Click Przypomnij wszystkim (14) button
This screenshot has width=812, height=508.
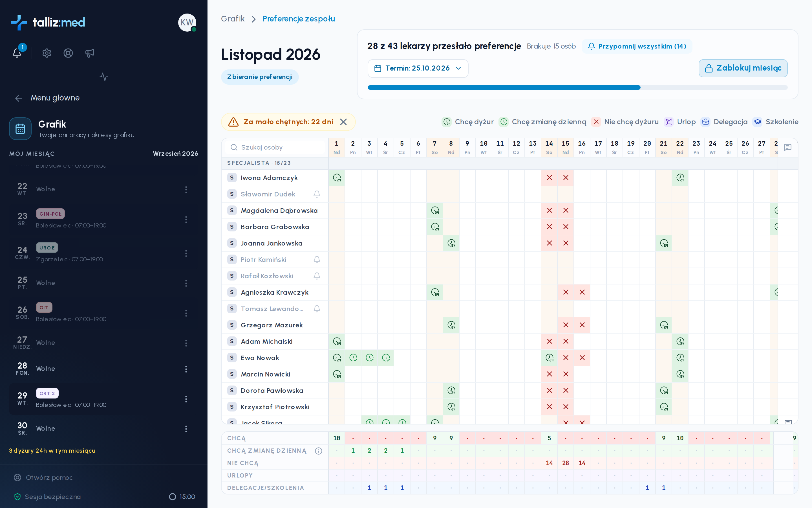coord(637,46)
